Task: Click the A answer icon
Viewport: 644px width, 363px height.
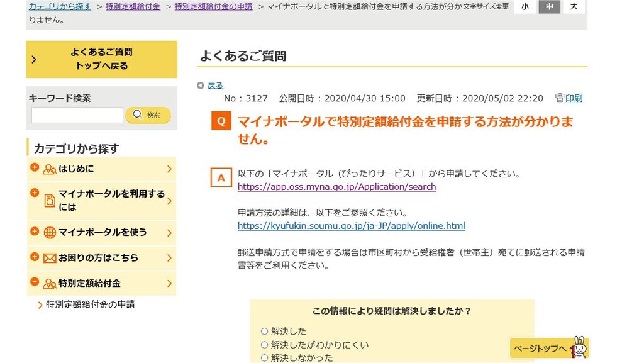Action: (x=221, y=177)
